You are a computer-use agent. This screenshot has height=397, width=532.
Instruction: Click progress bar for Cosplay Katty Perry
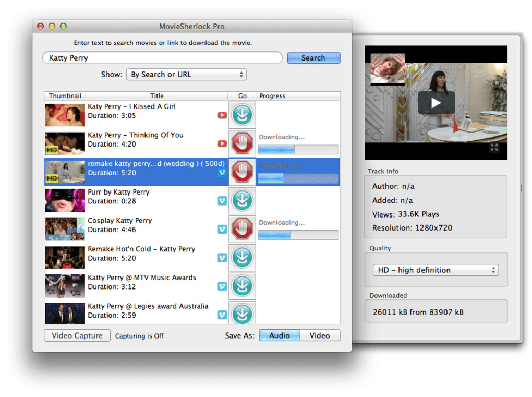(298, 235)
